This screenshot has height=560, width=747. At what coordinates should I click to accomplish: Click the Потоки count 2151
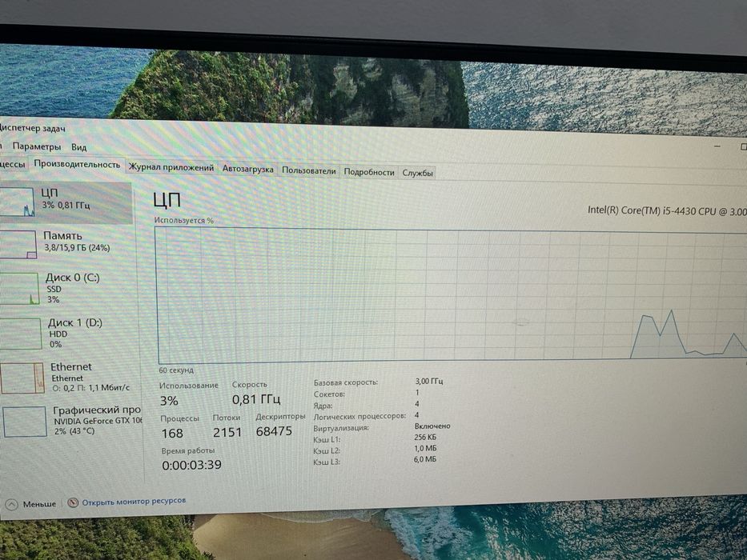(227, 432)
